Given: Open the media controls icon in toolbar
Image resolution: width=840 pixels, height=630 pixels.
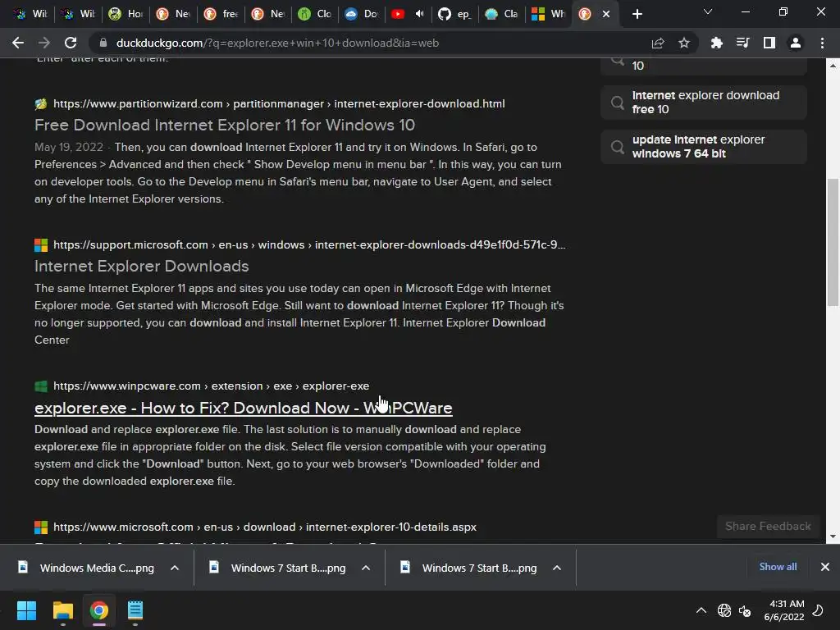Looking at the screenshot, I should 742,43.
